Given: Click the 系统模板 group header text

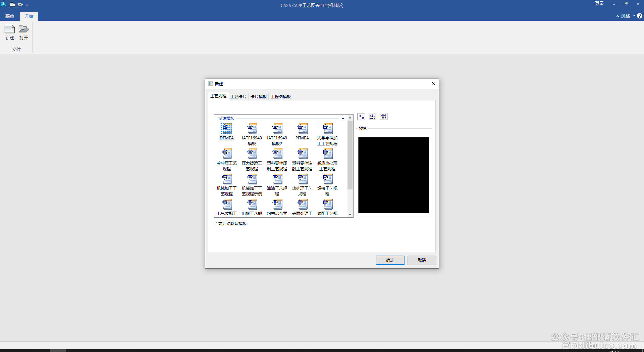Looking at the screenshot, I should pos(226,119).
